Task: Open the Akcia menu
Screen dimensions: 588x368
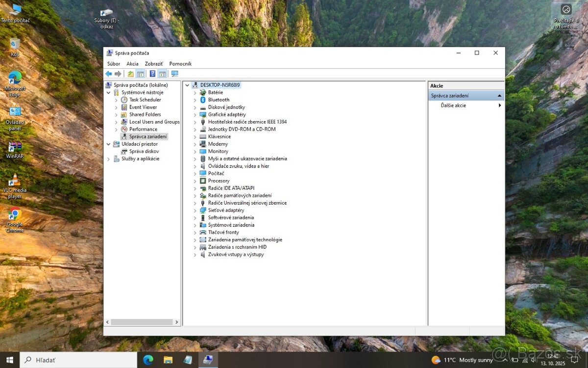Action: 132,64
